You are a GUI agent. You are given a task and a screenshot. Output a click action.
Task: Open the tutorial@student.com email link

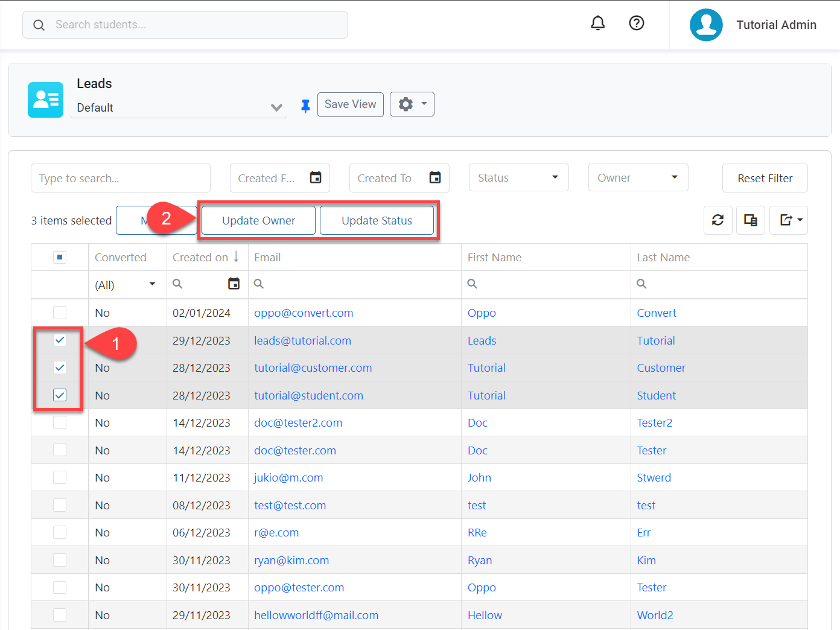click(308, 395)
